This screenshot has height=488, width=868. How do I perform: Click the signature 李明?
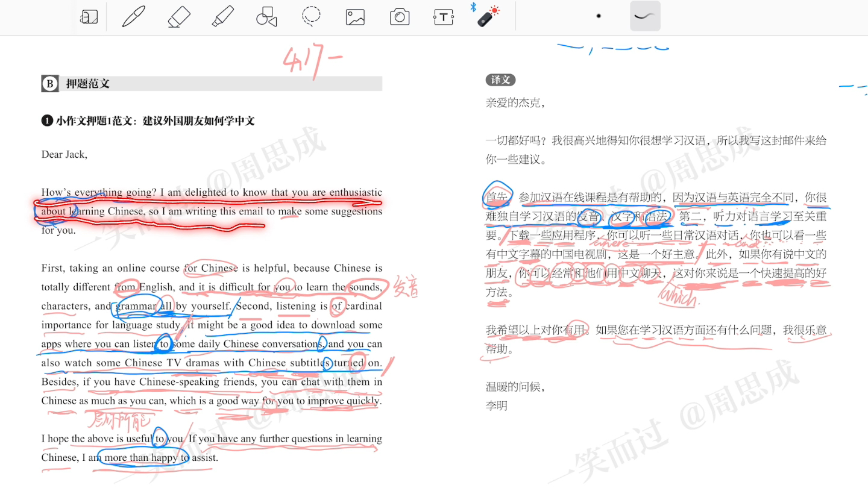pyautogui.click(x=497, y=406)
